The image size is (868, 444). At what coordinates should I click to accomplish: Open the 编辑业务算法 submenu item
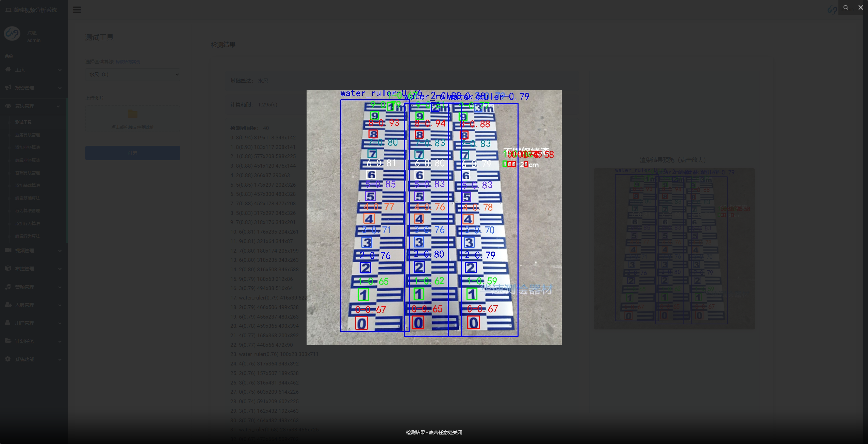pos(28,160)
